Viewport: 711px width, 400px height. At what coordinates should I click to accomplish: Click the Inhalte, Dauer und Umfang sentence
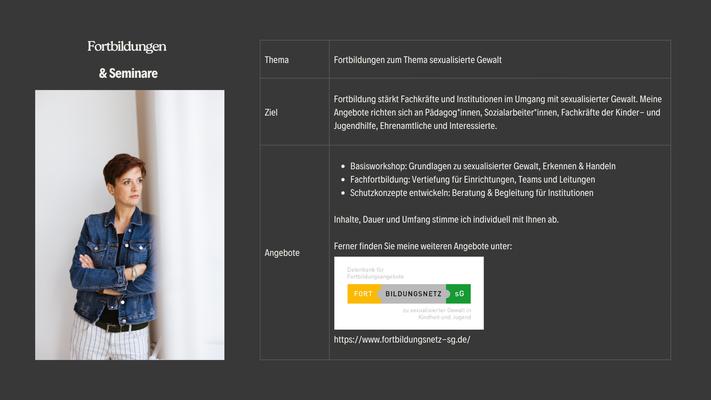447,219
